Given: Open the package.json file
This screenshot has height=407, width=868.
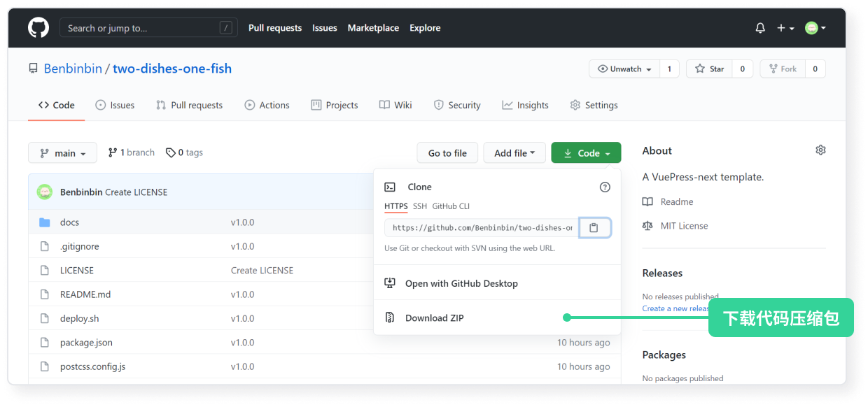Looking at the screenshot, I should [x=86, y=343].
